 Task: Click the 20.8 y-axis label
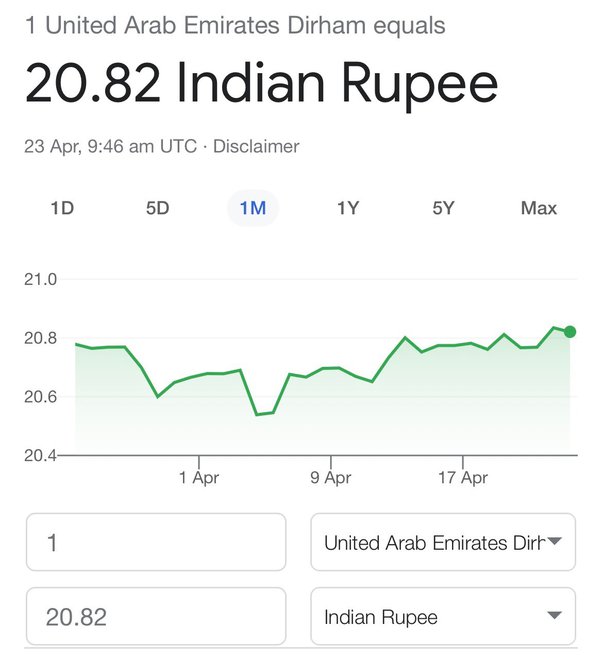click(x=40, y=338)
